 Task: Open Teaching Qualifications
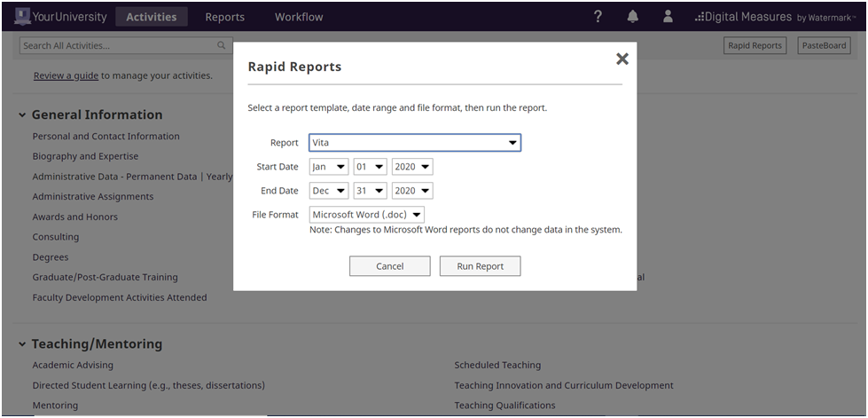point(504,406)
